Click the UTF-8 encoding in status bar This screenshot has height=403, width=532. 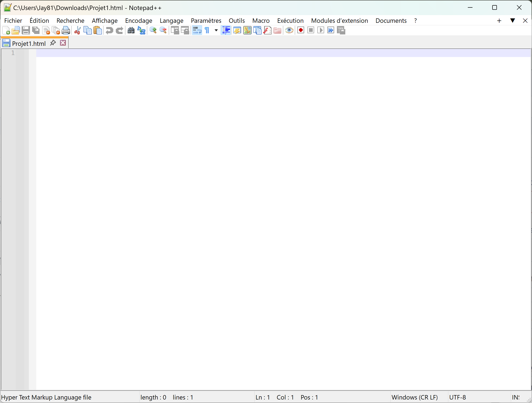click(457, 397)
